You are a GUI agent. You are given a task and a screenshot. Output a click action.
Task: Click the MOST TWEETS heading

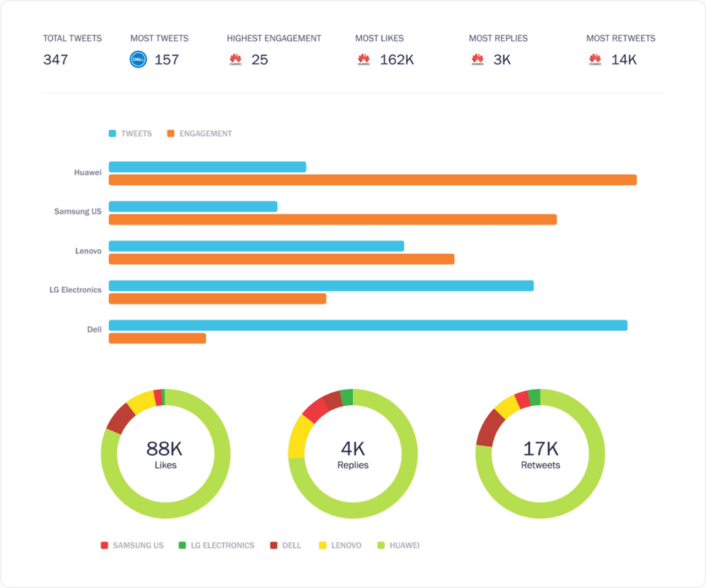point(159,38)
